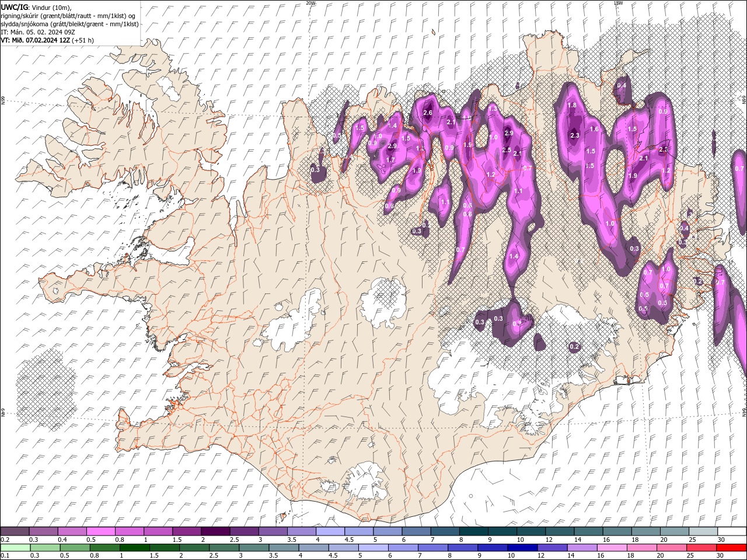Click the bright red swatch after 30 in the bottom legend row
Image resolution: width=747 pixels, height=560 pixels.
(731, 548)
